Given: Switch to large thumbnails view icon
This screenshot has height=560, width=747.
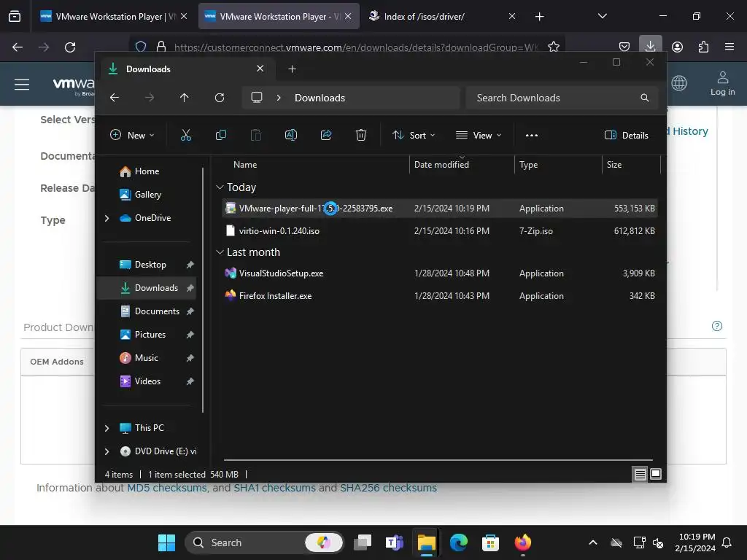Looking at the screenshot, I should [x=656, y=474].
